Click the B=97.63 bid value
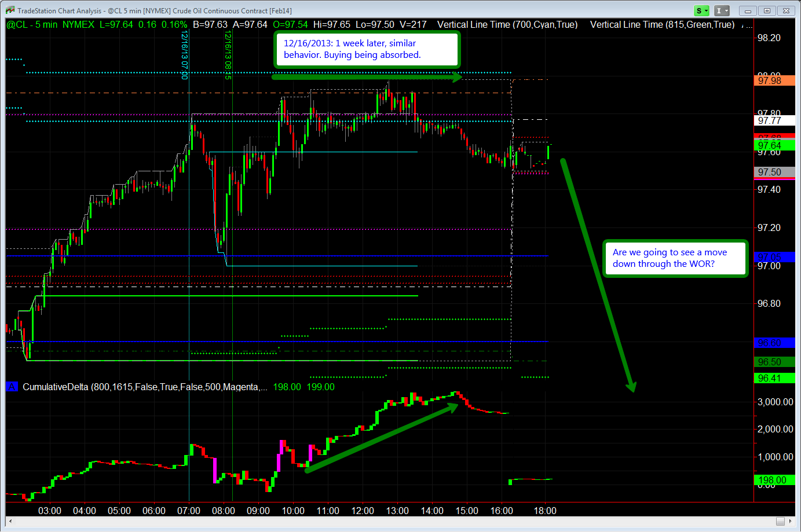The image size is (801, 532). tap(210, 24)
